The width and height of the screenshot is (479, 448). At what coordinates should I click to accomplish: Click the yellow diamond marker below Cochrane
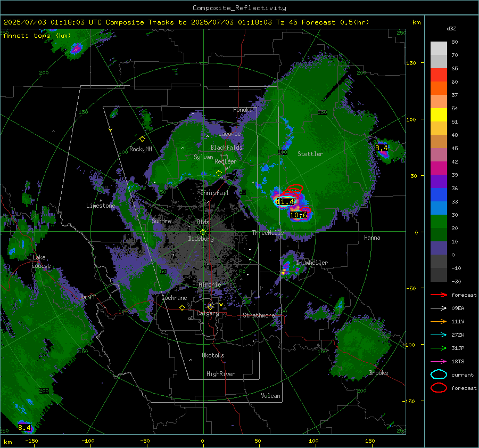(x=182, y=308)
